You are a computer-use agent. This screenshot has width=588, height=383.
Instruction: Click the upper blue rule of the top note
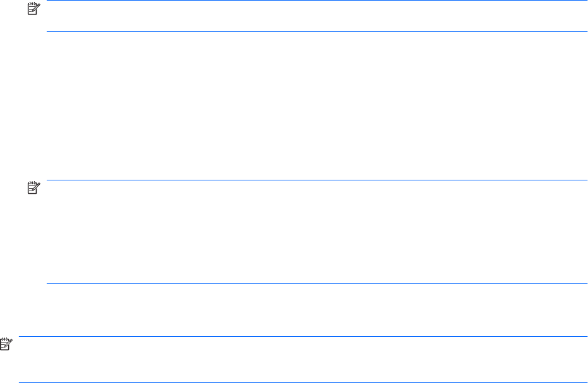coord(316,1)
